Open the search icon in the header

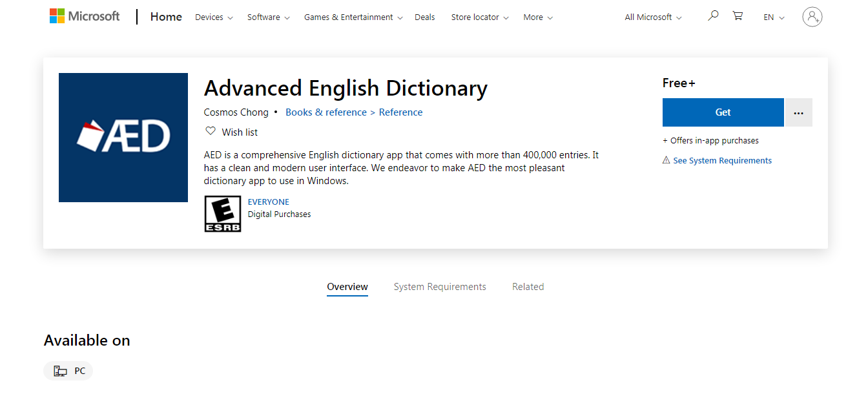[x=712, y=14]
